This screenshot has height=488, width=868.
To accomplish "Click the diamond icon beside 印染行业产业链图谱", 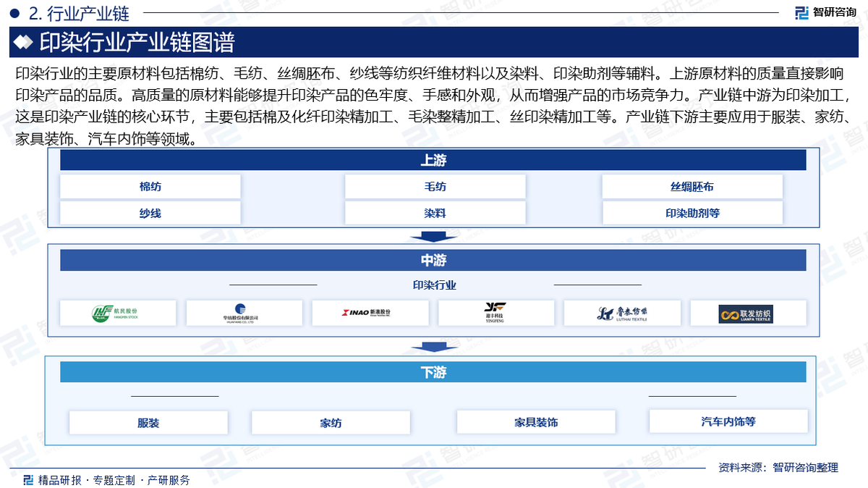I will coord(24,43).
